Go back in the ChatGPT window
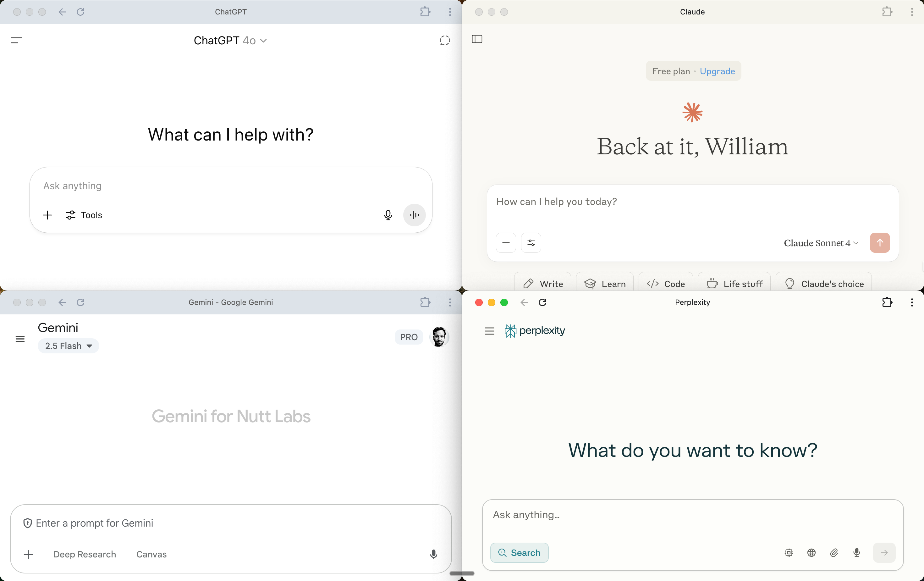 pos(62,12)
